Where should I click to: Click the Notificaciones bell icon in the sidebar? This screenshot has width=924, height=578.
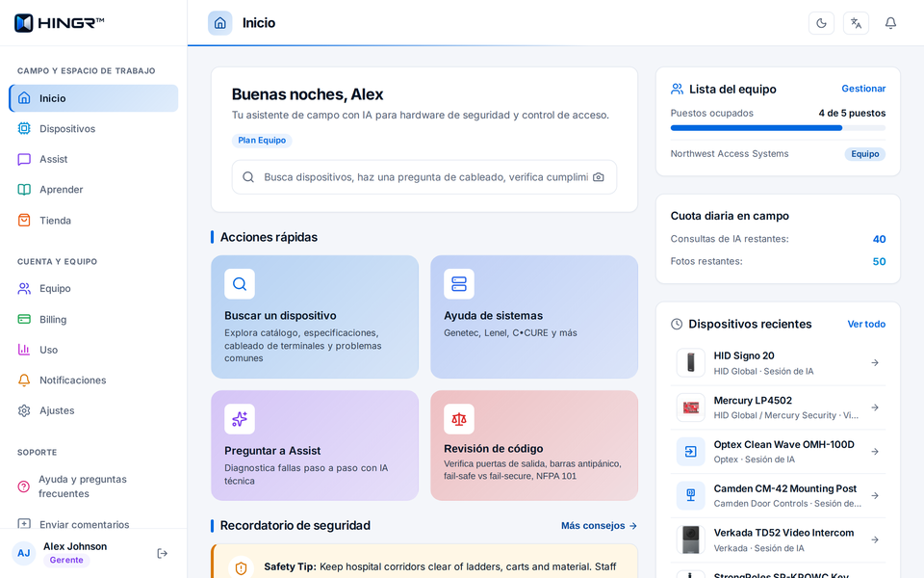click(24, 380)
